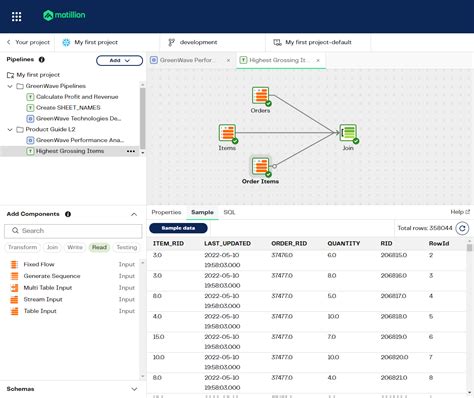474x398 pixels.
Task: Select RID cell 206815.0
Action: [x=394, y=255]
